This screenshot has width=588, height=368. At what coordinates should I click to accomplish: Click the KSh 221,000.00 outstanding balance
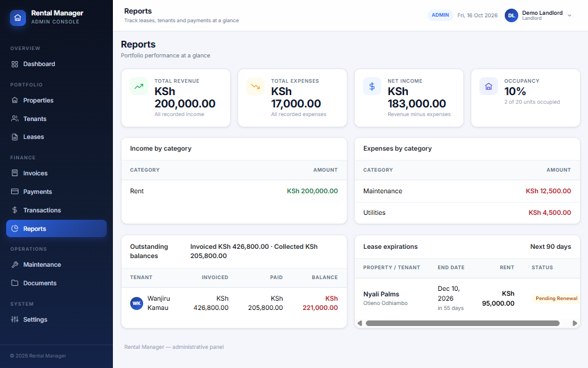pyautogui.click(x=320, y=303)
